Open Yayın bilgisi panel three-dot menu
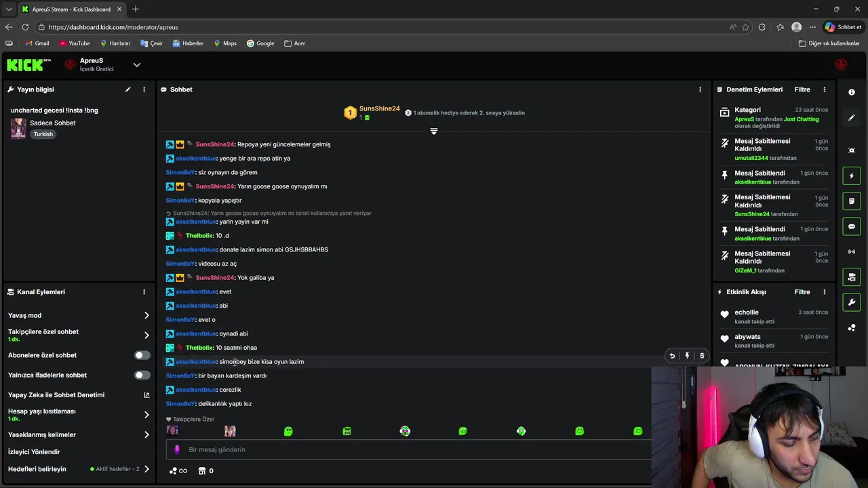Image resolution: width=868 pixels, height=488 pixels. coord(144,89)
